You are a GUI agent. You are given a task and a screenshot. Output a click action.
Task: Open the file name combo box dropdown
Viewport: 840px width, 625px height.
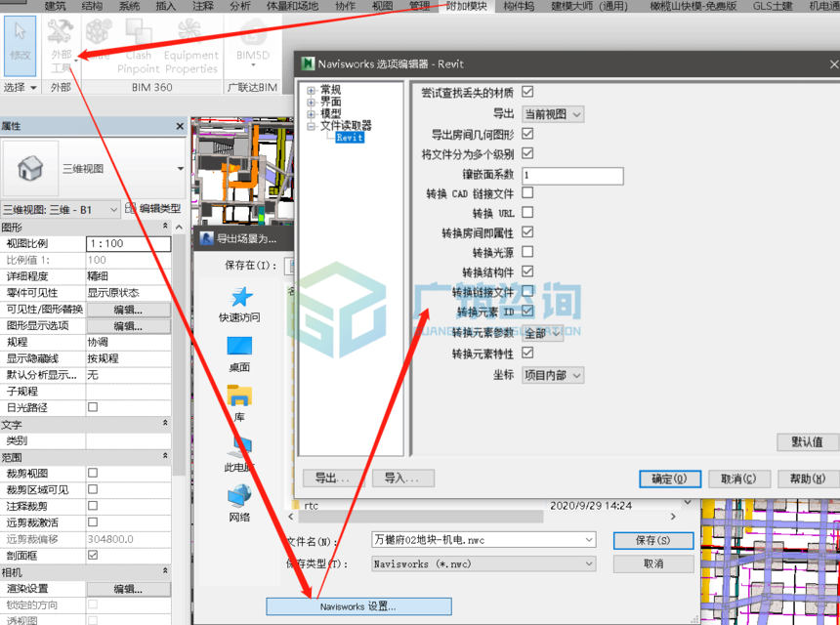589,540
